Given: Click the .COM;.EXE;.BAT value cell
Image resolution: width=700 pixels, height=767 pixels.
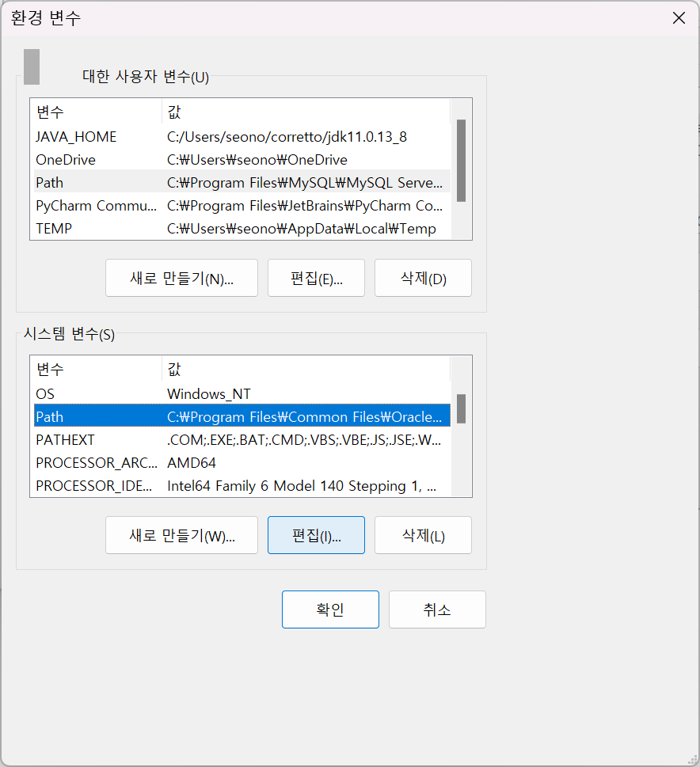Looking at the screenshot, I should 304,440.
